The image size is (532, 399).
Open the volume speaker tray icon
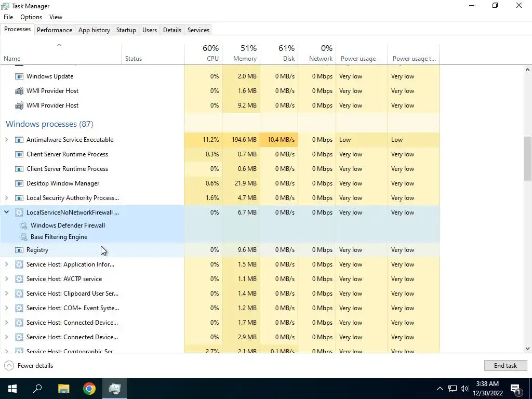[464, 389]
